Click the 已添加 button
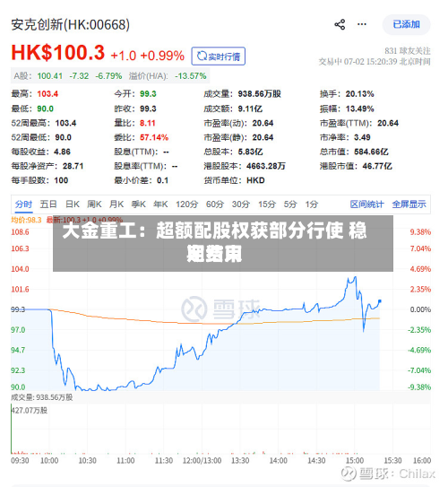This screenshot has width=448, height=487. 407,24
